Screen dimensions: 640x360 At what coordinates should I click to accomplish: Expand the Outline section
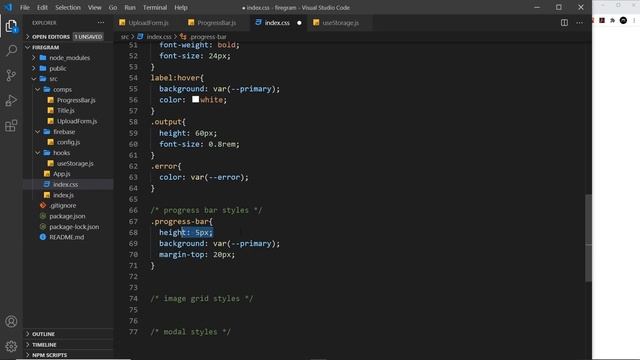coord(28,334)
